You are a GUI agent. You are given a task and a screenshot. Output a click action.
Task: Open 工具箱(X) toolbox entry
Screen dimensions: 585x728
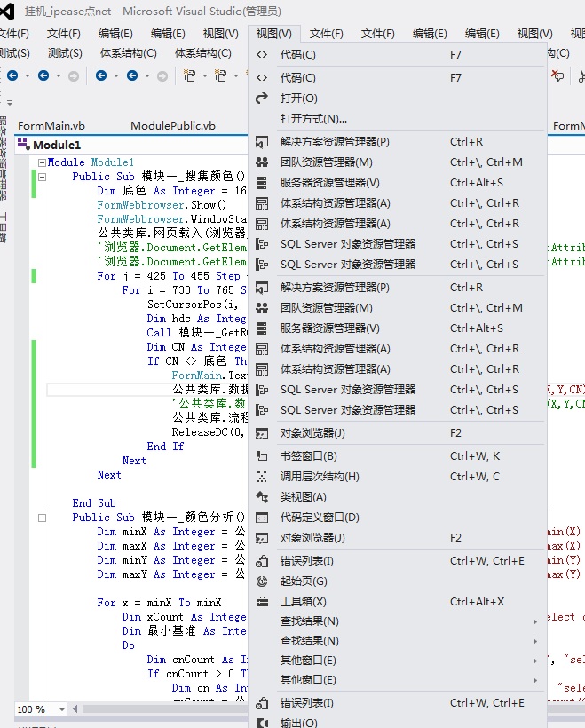[398, 602]
